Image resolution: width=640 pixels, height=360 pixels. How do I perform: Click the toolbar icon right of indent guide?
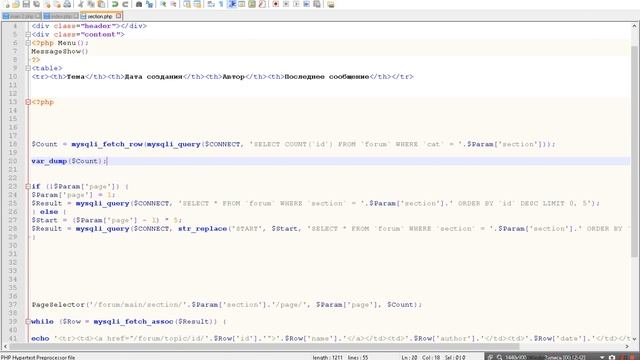(x=242, y=4)
